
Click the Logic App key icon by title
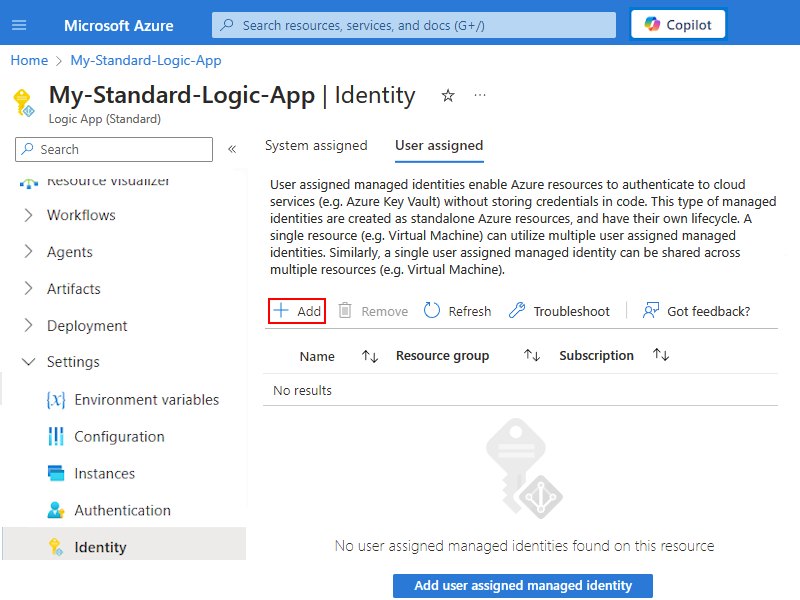(23, 103)
